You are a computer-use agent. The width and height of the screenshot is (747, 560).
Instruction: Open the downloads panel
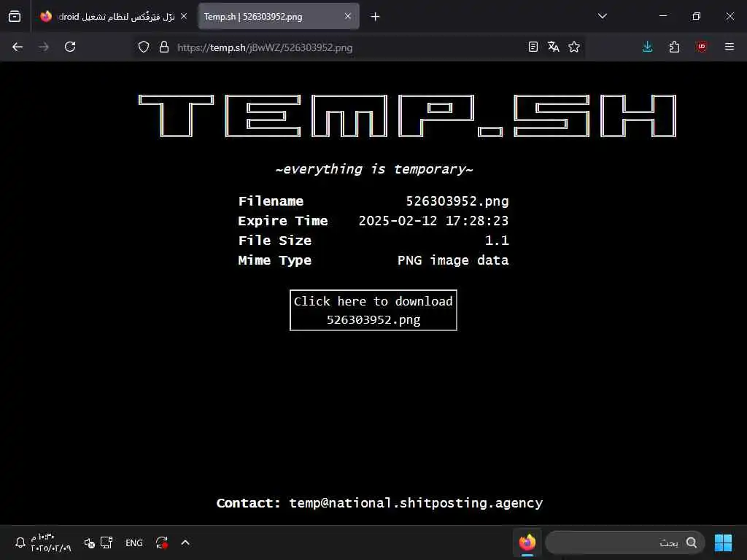pyautogui.click(x=648, y=47)
